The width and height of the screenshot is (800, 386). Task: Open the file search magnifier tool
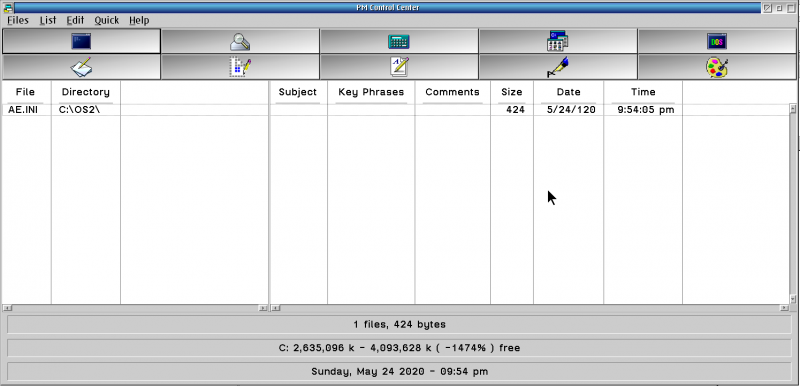coord(240,41)
